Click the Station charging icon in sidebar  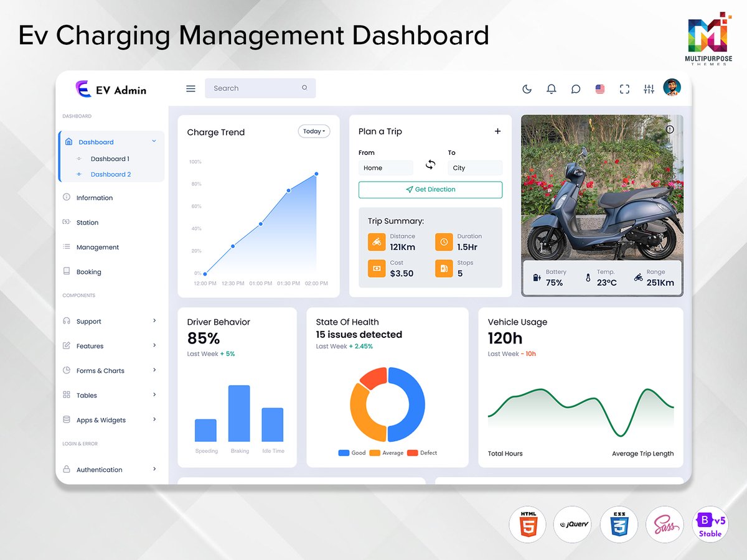coord(67,222)
